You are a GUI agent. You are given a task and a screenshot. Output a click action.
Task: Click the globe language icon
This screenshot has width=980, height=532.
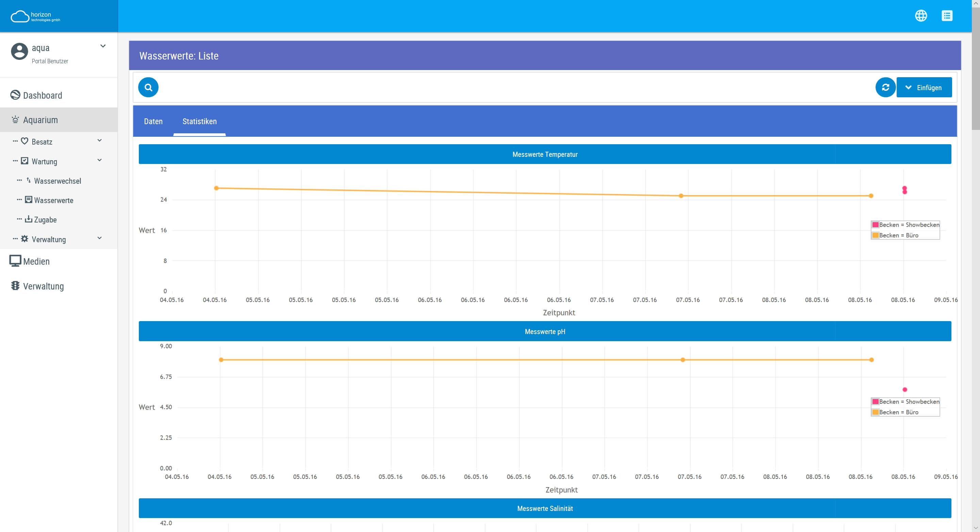921,16
